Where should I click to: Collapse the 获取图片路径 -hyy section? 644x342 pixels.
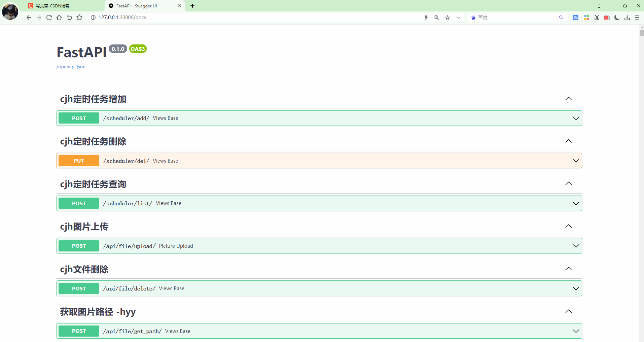pos(569,311)
